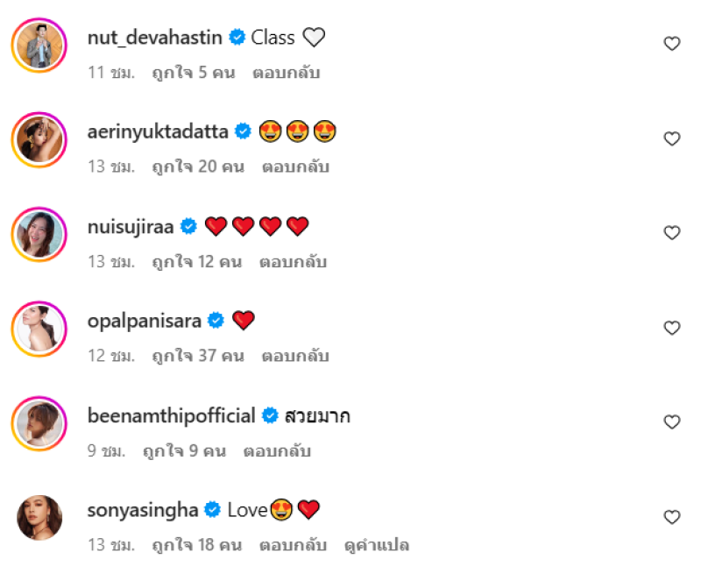Tap the heart beside nuisujiraa's comment
Viewport: 701px width, 588px height.
(x=671, y=233)
